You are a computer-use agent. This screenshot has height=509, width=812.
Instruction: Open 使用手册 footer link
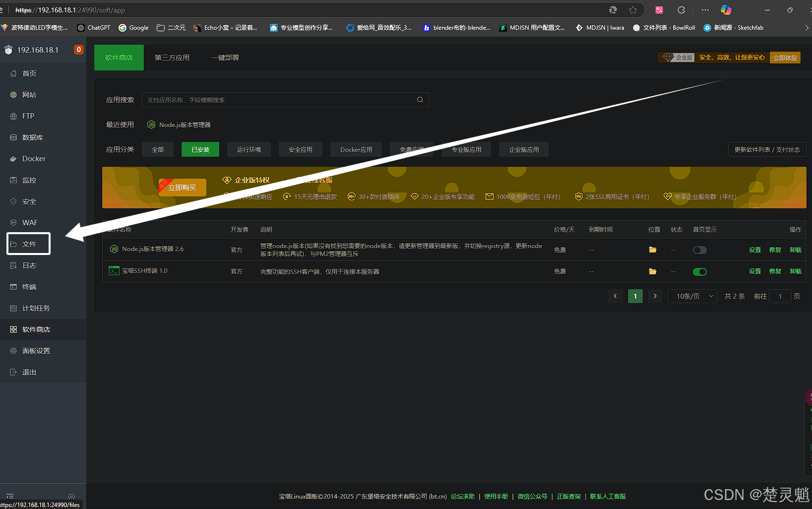[496, 497]
